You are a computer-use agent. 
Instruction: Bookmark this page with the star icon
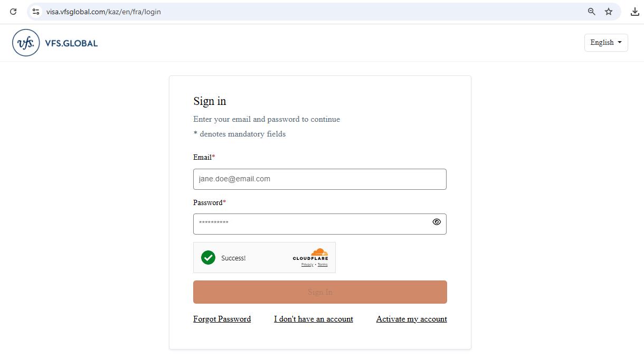pos(609,12)
